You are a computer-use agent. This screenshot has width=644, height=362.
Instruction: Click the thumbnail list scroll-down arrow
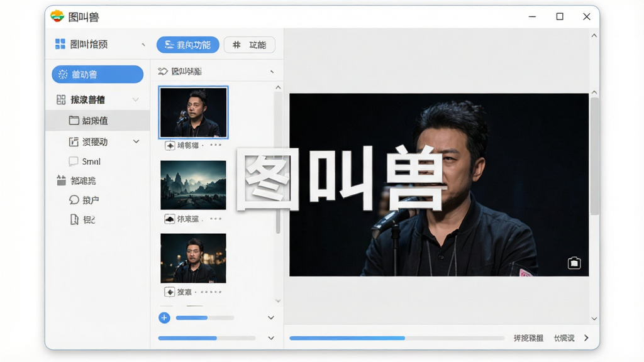[278, 301]
